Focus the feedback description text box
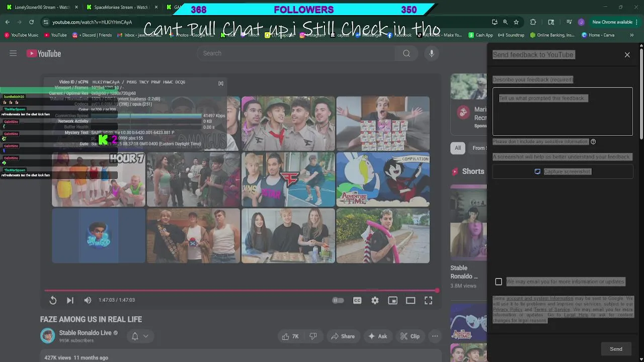The width and height of the screenshot is (644, 362). click(562, 112)
